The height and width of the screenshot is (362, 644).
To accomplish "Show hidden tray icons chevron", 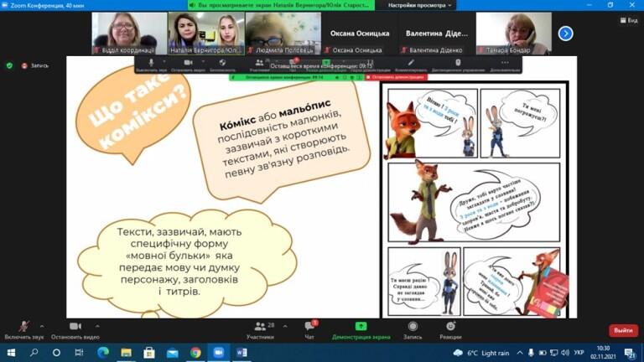I will [x=520, y=353].
